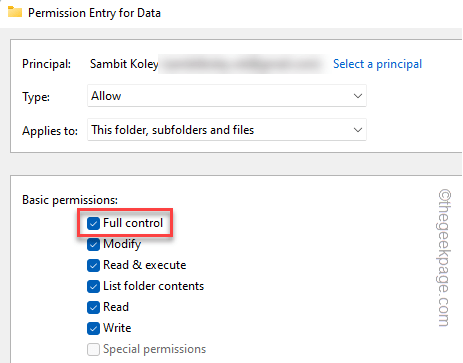This screenshot has width=463, height=363.
Task: Click the Full control label text
Action: pos(133,223)
